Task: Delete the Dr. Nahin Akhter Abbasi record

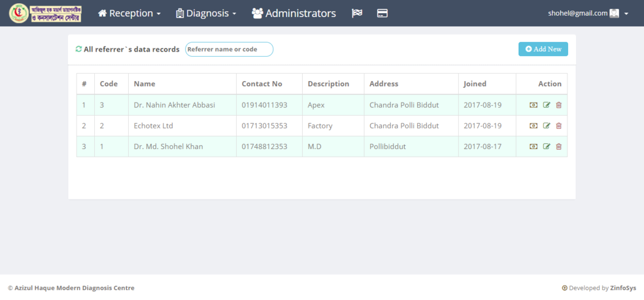Action: pyautogui.click(x=559, y=105)
